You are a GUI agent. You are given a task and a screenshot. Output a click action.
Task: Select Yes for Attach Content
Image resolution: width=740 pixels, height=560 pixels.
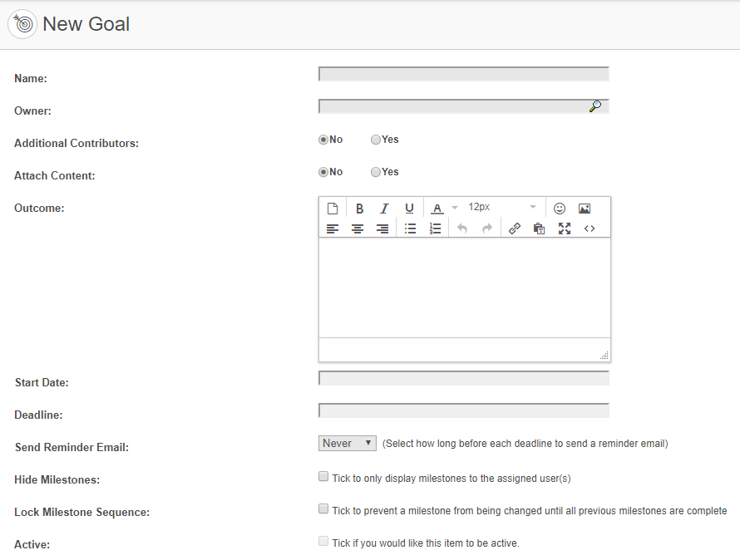[376, 172]
